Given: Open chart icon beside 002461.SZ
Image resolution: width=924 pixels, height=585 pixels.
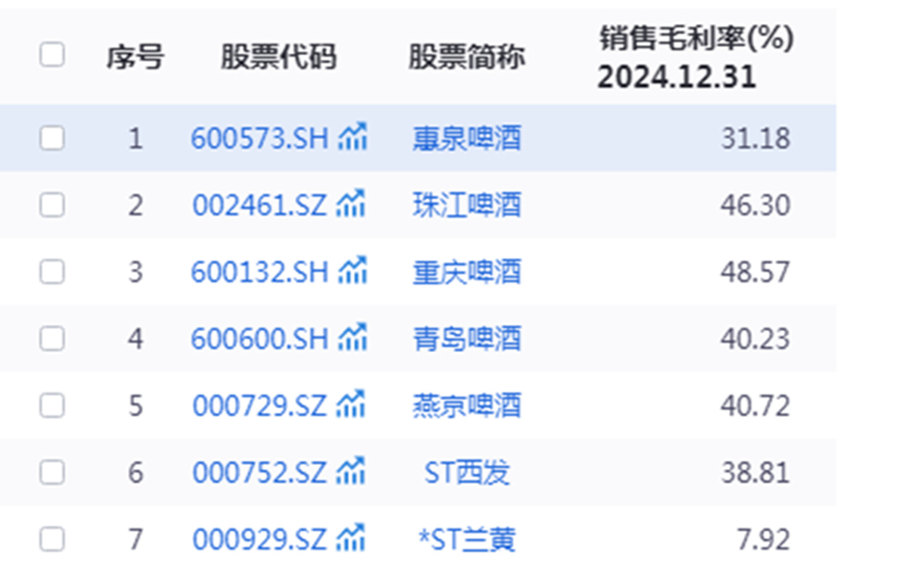Looking at the screenshot, I should click(351, 204).
